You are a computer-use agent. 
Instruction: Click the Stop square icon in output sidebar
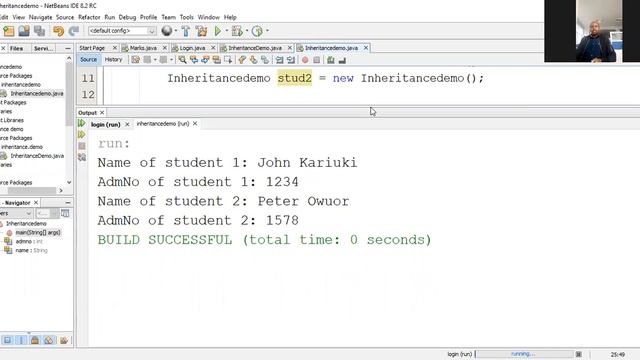[82, 146]
